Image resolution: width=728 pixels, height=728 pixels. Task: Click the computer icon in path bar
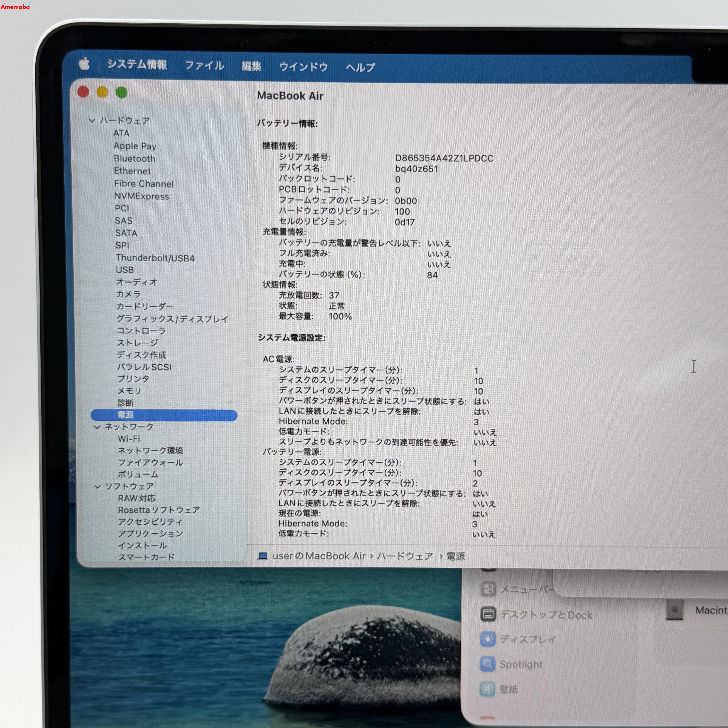click(263, 556)
